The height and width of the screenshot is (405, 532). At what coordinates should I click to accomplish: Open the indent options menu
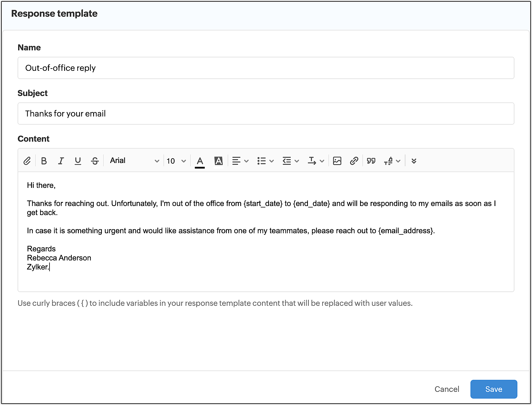tap(291, 161)
